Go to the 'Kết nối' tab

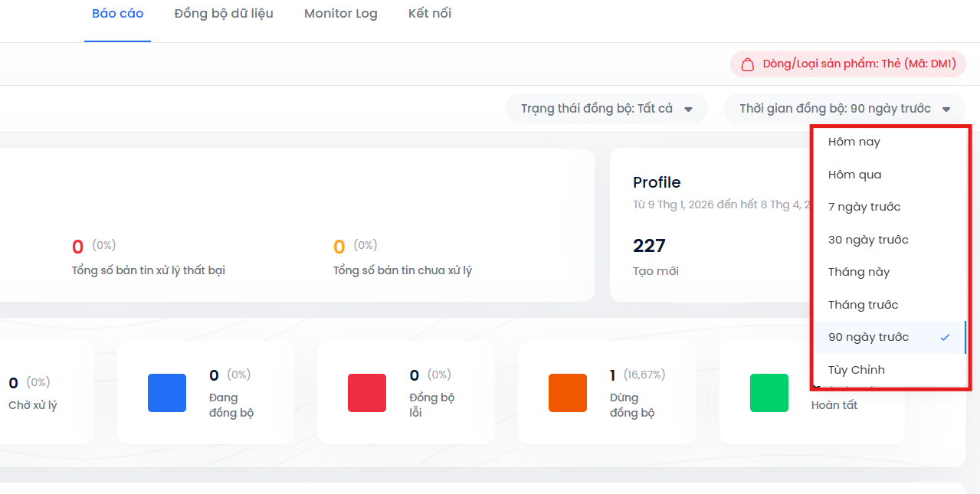pyautogui.click(x=430, y=14)
